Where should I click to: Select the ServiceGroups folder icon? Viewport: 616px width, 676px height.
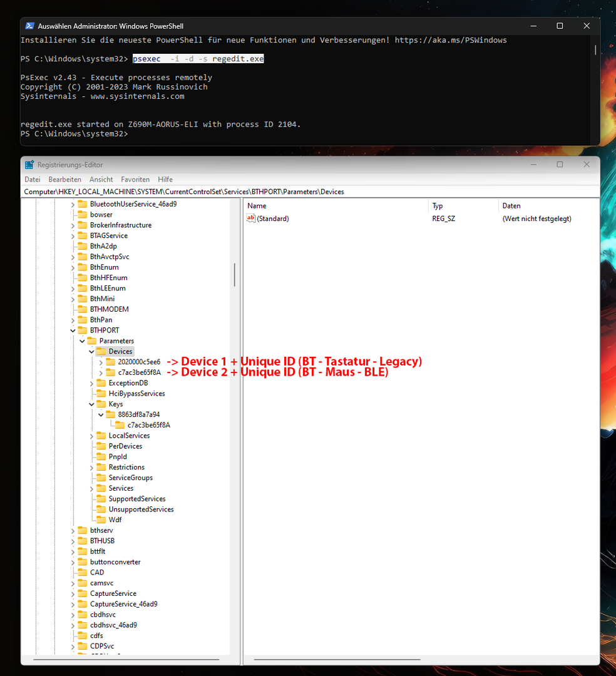pos(101,478)
